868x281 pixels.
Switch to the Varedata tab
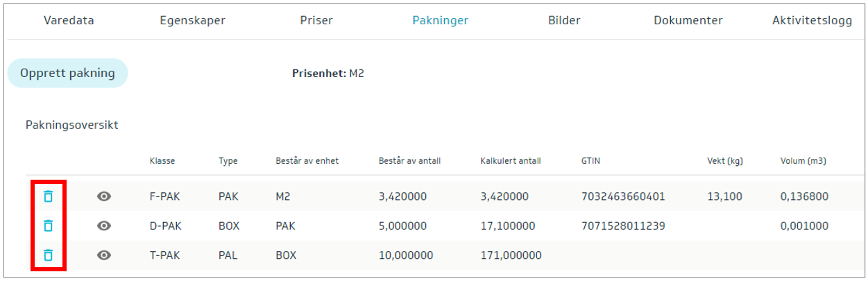point(69,20)
